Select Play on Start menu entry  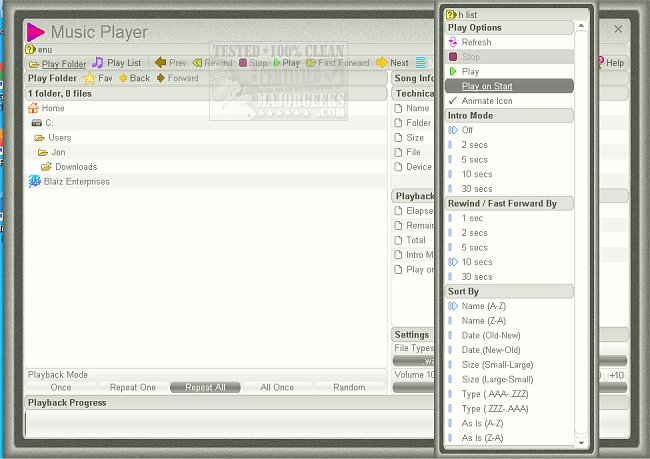click(x=509, y=86)
